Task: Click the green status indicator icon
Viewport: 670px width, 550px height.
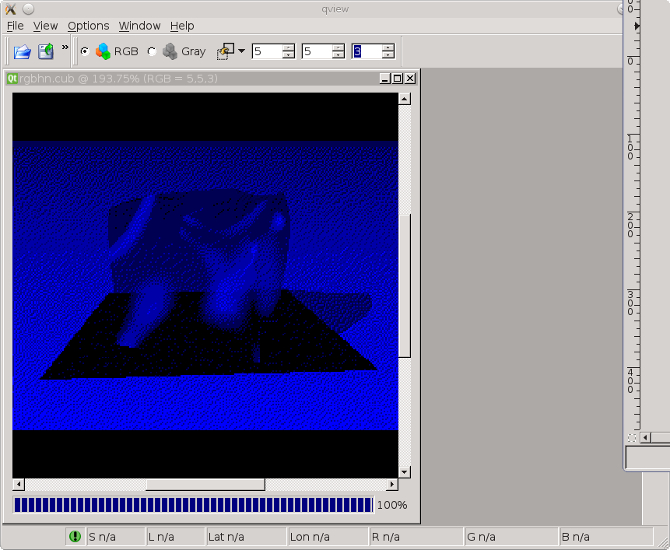Action: point(75,537)
